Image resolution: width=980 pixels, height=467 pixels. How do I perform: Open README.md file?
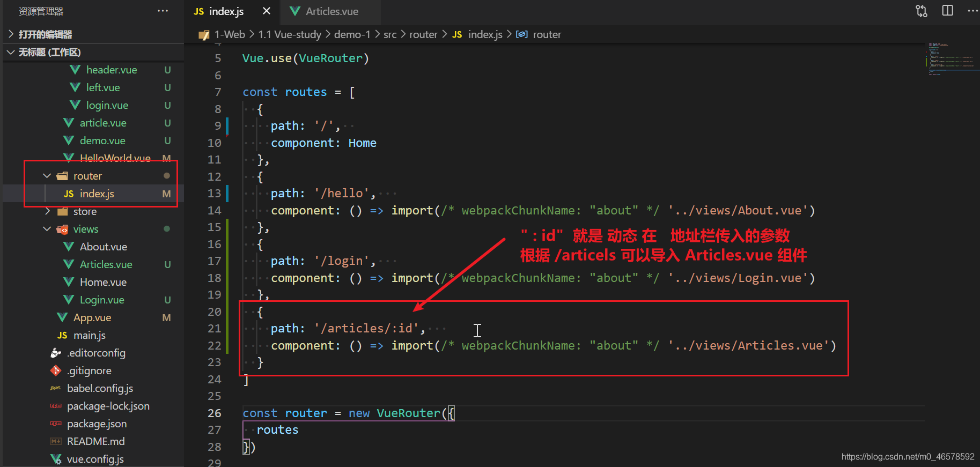pyautogui.click(x=96, y=441)
